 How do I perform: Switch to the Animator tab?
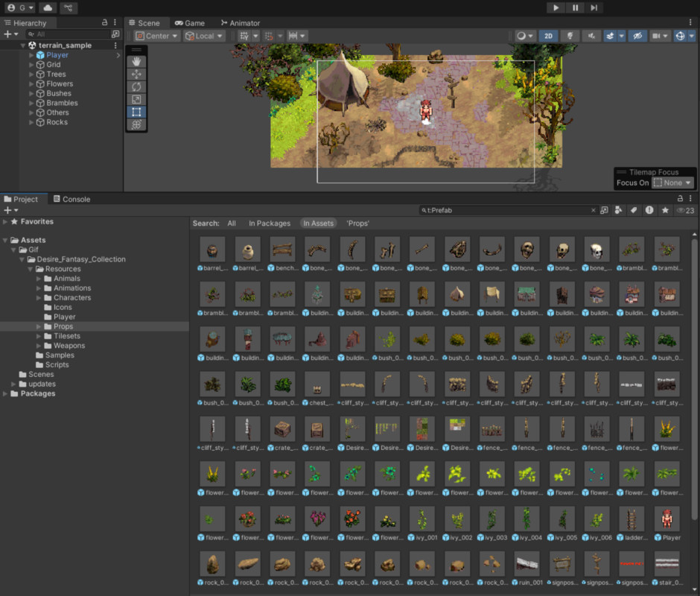point(241,23)
